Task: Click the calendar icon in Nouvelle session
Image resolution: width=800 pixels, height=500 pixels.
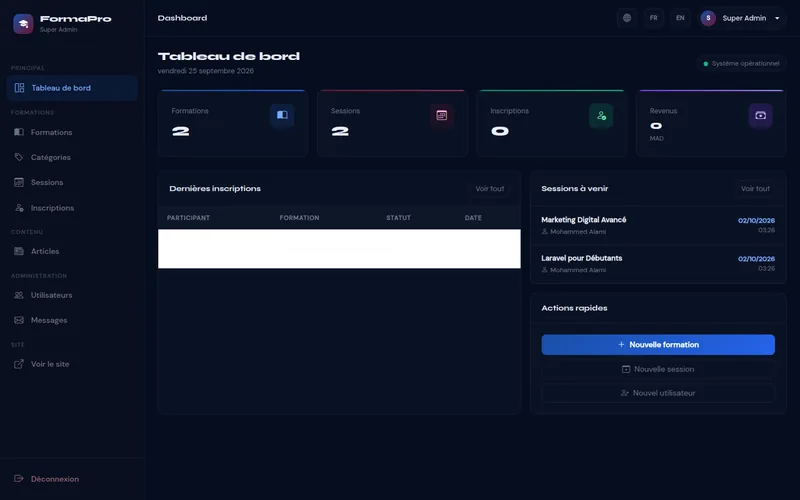Action: click(x=626, y=369)
